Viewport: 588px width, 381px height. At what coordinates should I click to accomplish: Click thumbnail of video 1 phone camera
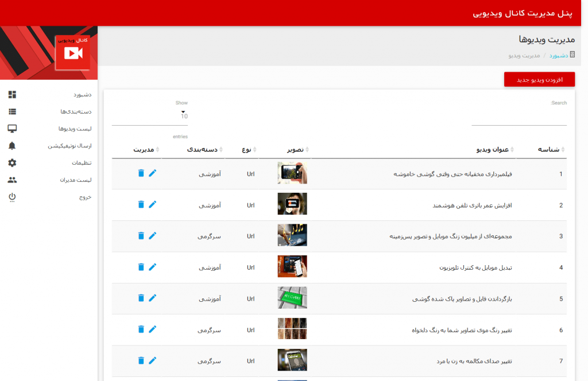[x=292, y=173]
